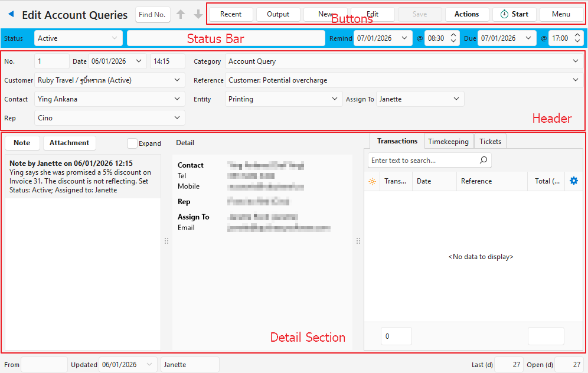
Task: Go to previous record with up arrow
Action: point(181,14)
